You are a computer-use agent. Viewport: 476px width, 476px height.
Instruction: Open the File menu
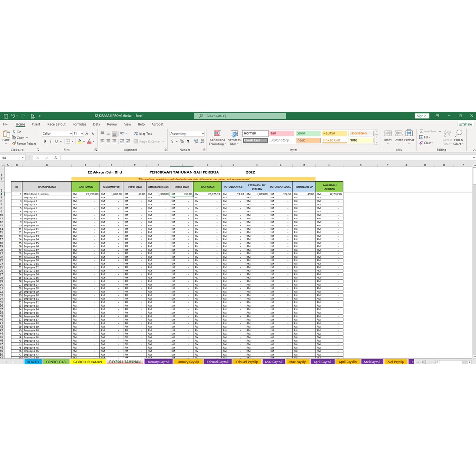pos(6,124)
